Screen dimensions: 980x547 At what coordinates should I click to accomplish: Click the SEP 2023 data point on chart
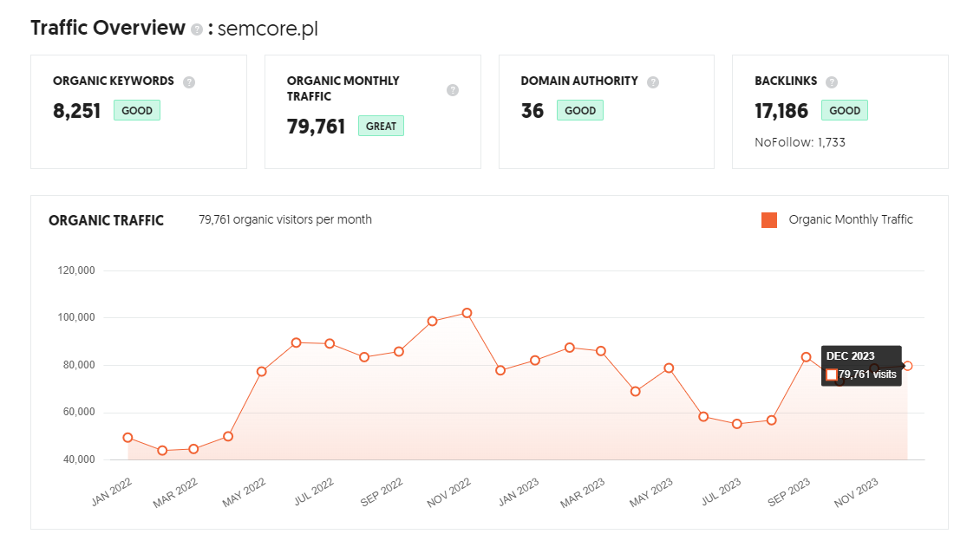coord(806,357)
